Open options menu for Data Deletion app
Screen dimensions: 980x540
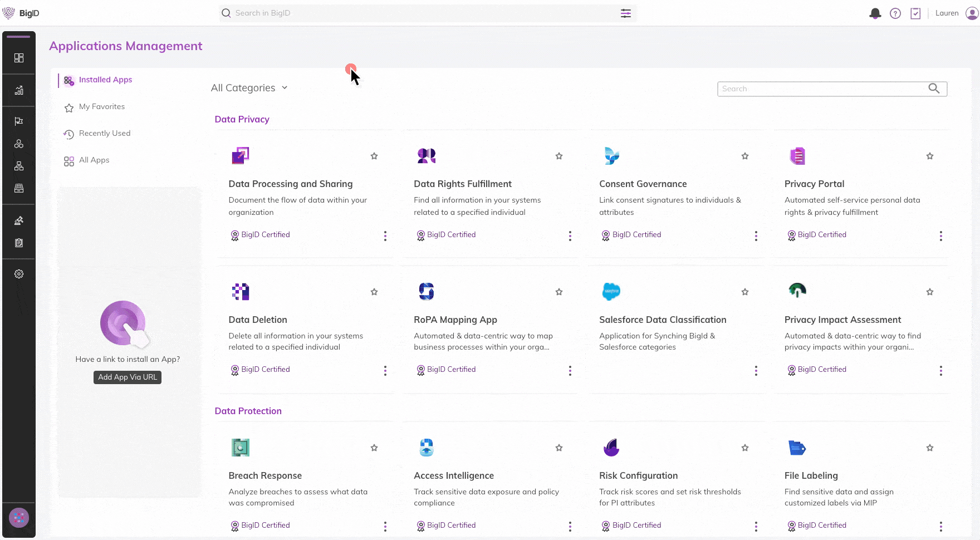[385, 370]
